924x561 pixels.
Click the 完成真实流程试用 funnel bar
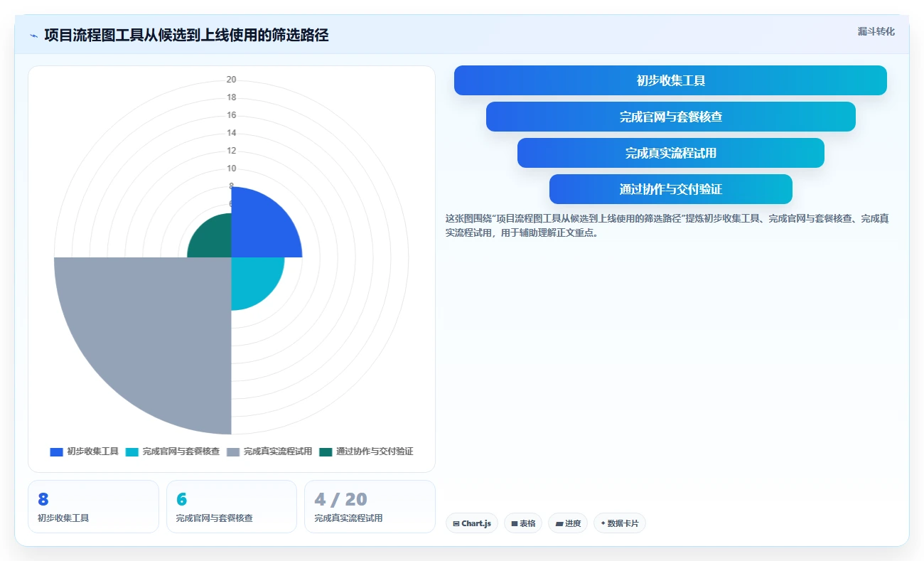point(670,153)
